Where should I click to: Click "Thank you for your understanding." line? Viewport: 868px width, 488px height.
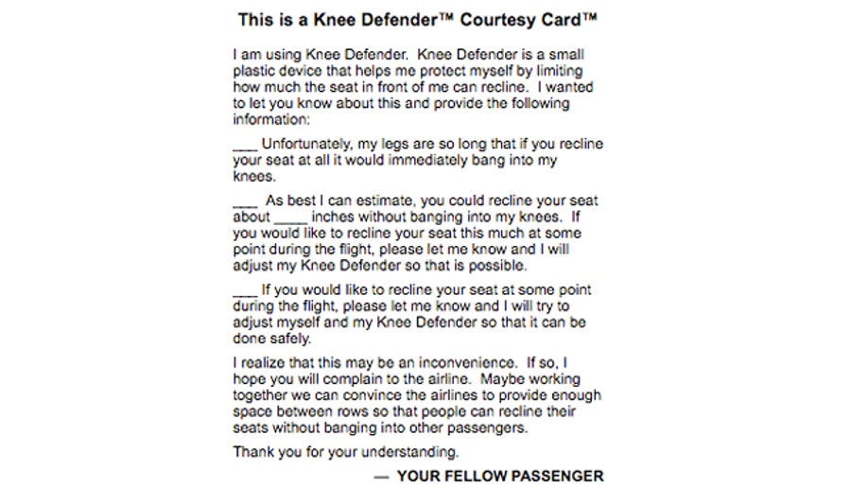click(x=346, y=452)
